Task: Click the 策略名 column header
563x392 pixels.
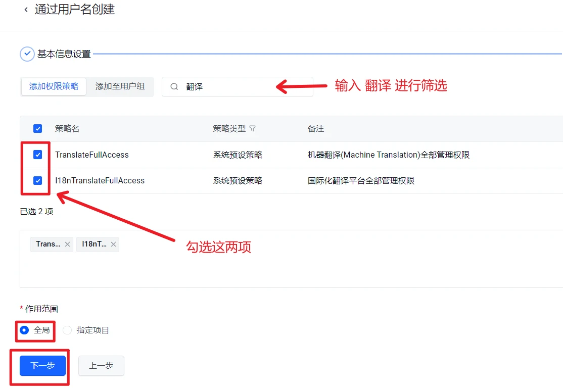Action: pos(67,129)
